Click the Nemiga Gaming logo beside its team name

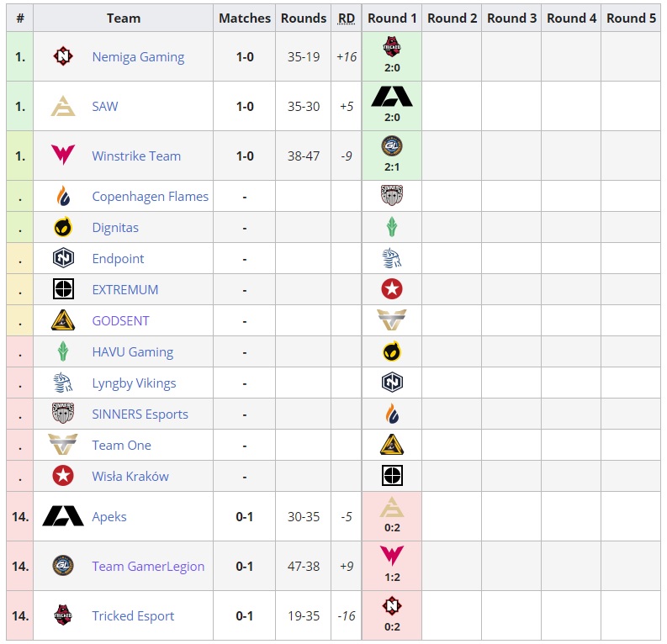[x=63, y=57]
